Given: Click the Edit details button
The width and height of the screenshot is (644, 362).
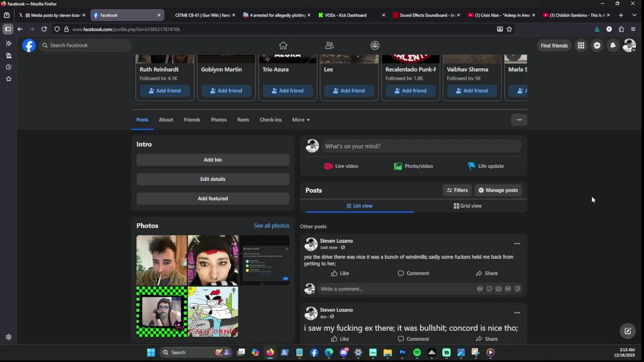Looking at the screenshot, I should click(x=213, y=179).
